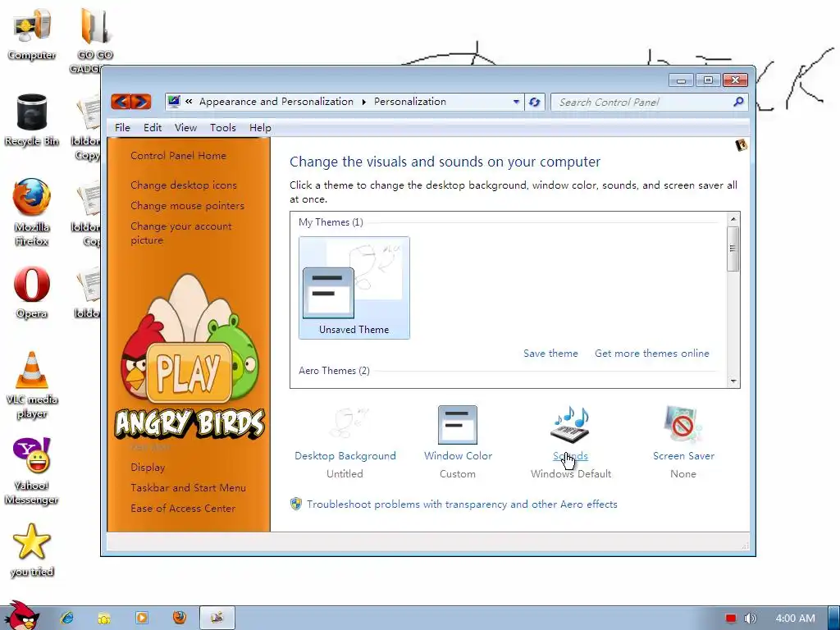840x630 pixels.
Task: Open Troubleshoot problems with transparency link
Action: [x=462, y=504]
